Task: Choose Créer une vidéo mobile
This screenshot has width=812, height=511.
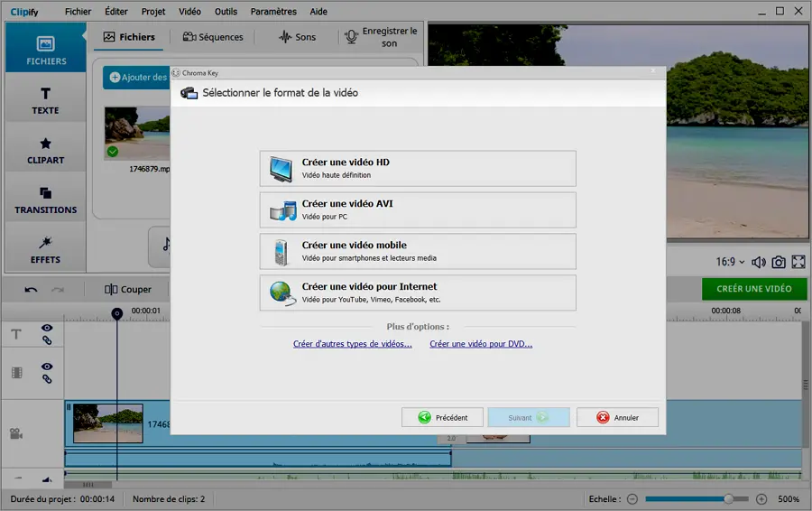Action: [x=418, y=251]
